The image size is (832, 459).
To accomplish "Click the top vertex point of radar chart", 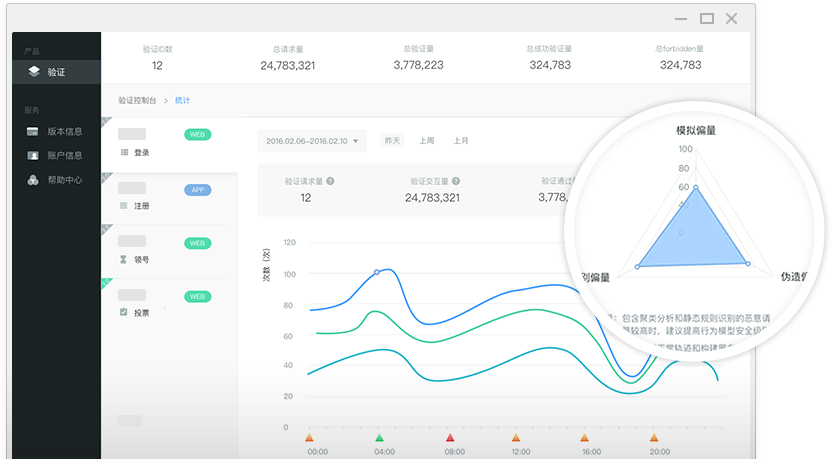I will click(696, 187).
